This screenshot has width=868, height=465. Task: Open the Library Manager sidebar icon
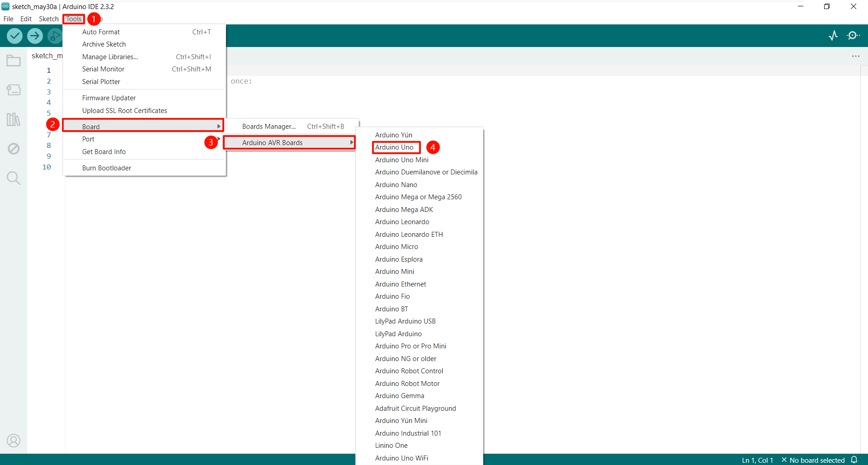[x=14, y=119]
